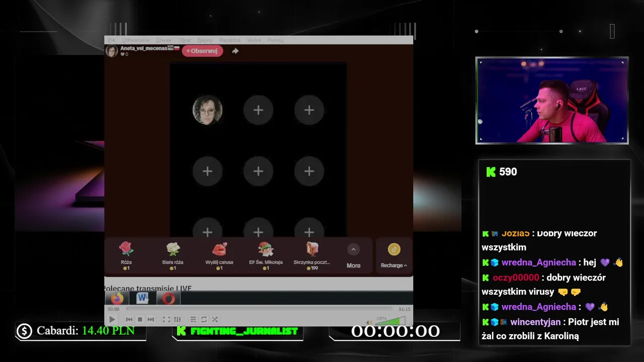The image size is (644, 362).
Task: Click the 00:06 elapsed time label
Action: coord(114,309)
